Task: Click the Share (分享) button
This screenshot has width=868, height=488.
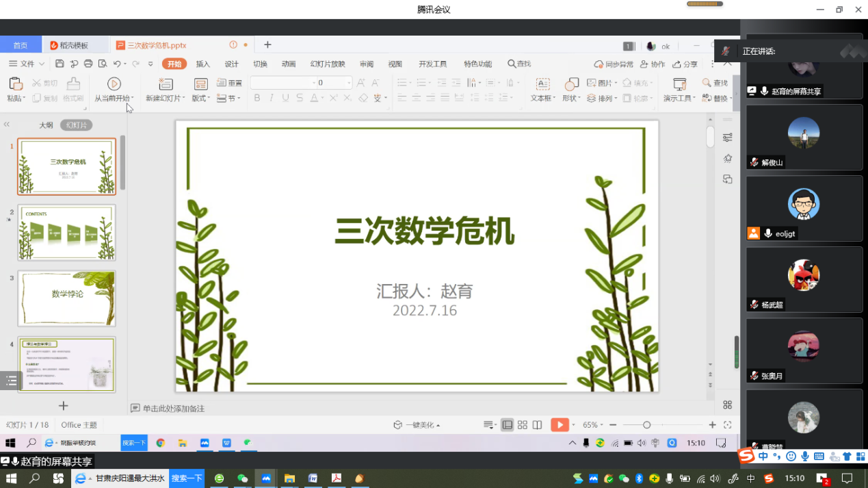Action: (x=685, y=64)
